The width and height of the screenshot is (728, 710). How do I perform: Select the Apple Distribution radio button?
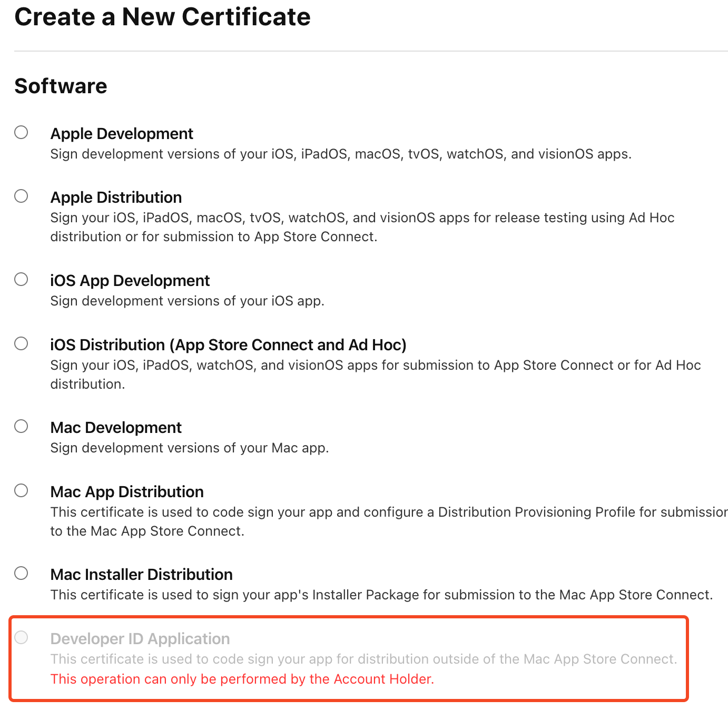click(x=21, y=196)
